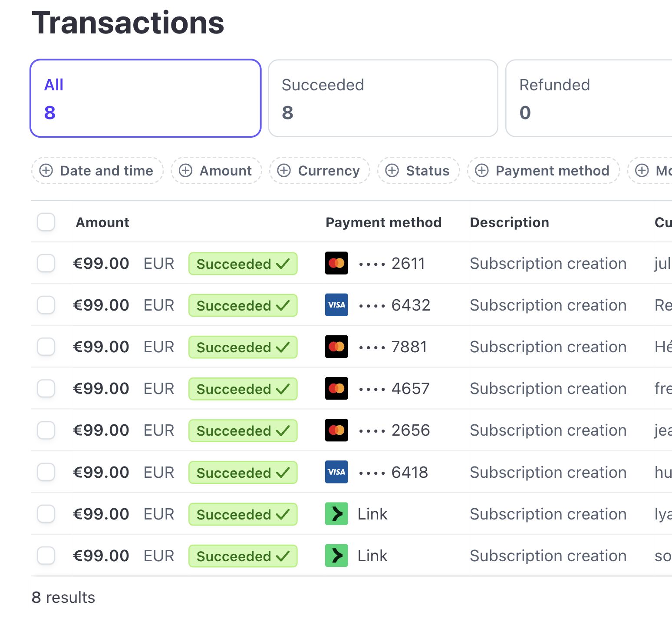Viewport: 672px width, 622px height.
Task: Click the first green Link payment icon
Action: [336, 514]
